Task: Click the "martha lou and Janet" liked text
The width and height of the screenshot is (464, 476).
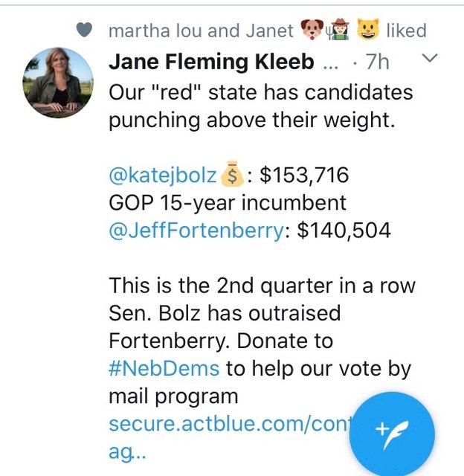Action: pyautogui.click(x=201, y=30)
